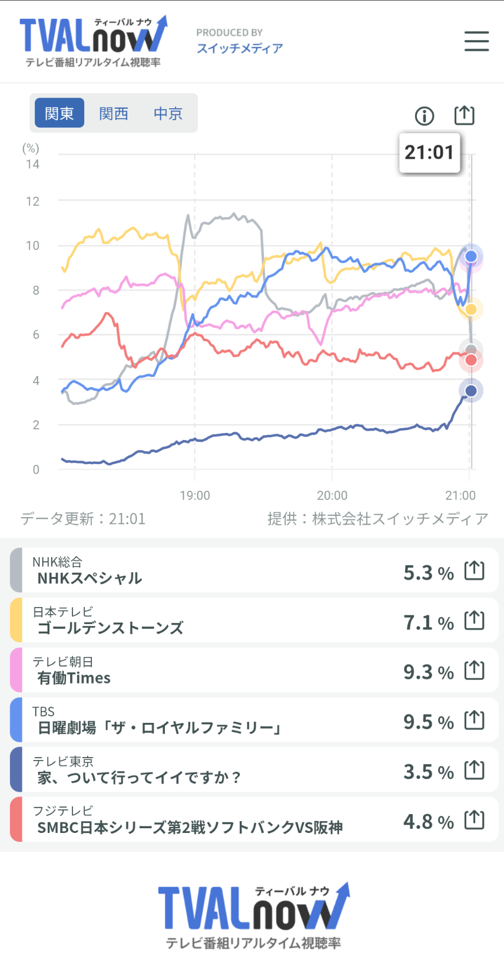Share the 日本テレビ rating row
The width and height of the screenshot is (504, 980).
[x=474, y=620]
